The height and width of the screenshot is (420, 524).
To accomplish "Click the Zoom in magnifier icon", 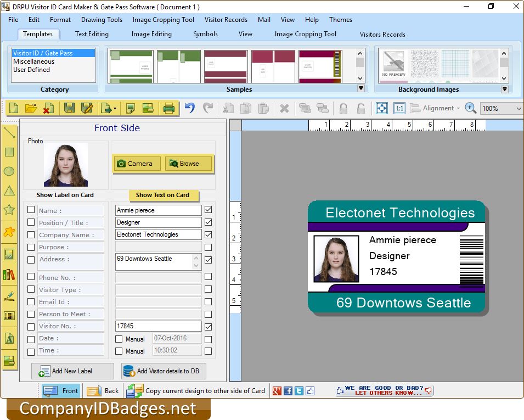I will [470, 108].
